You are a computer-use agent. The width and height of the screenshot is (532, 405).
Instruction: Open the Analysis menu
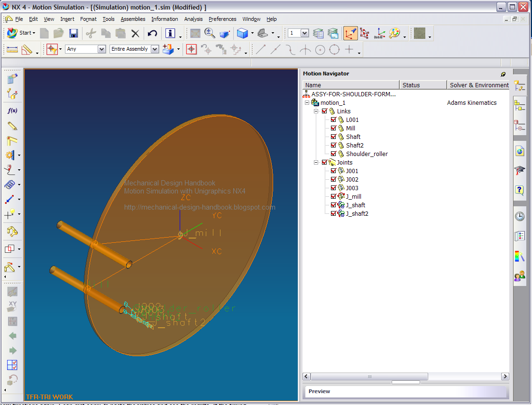click(x=193, y=19)
